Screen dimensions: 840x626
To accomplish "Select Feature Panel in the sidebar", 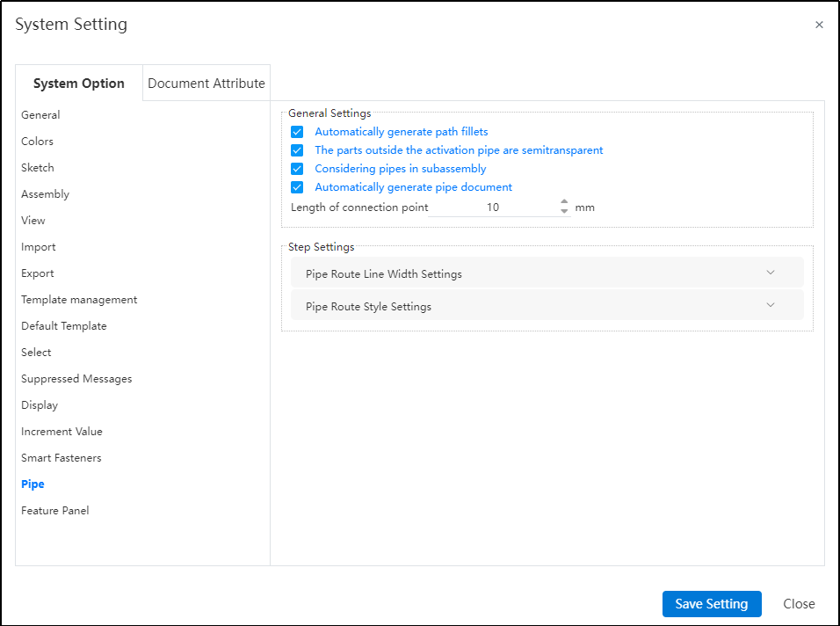I will pyautogui.click(x=55, y=511).
